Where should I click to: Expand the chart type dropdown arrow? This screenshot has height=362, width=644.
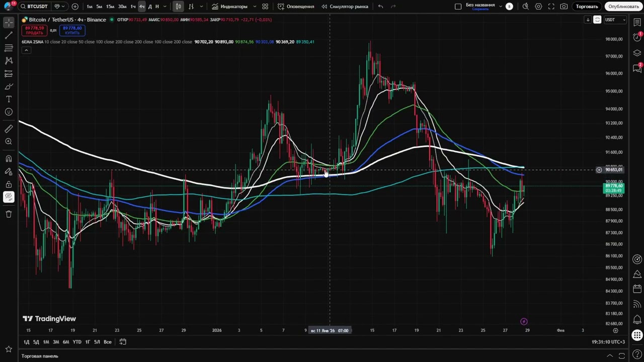201,7
